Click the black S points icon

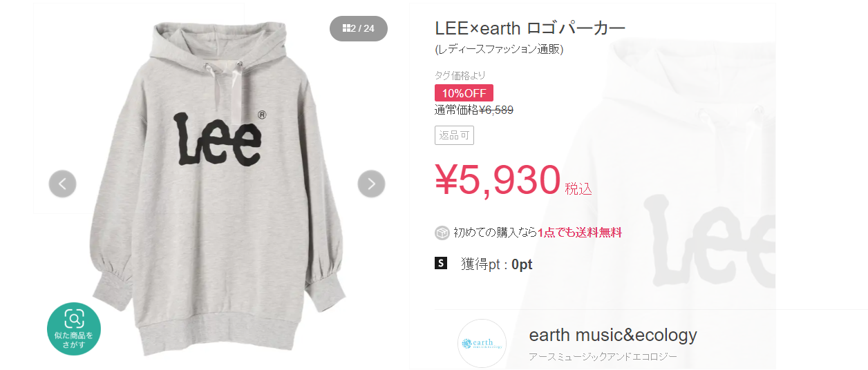click(x=441, y=263)
